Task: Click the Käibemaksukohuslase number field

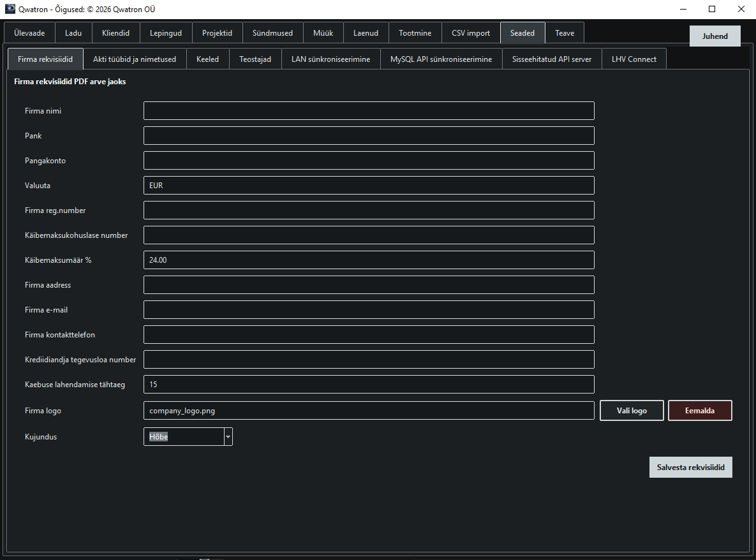Action: coord(369,235)
